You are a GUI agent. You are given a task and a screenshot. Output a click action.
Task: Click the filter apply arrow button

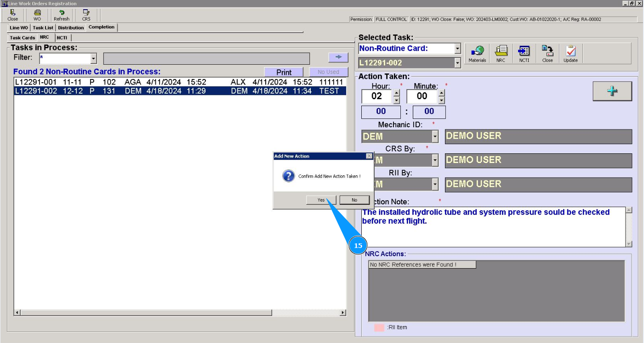pos(339,57)
